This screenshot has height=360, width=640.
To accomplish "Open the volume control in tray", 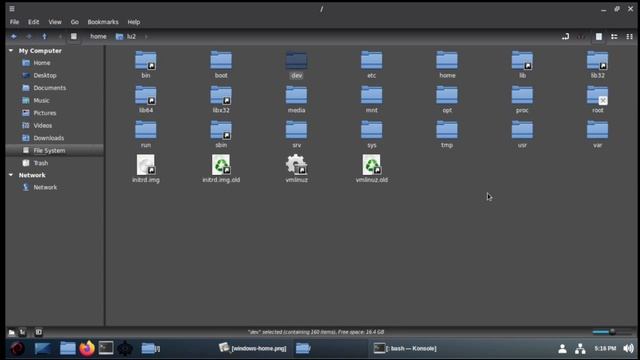I will point(629,348).
